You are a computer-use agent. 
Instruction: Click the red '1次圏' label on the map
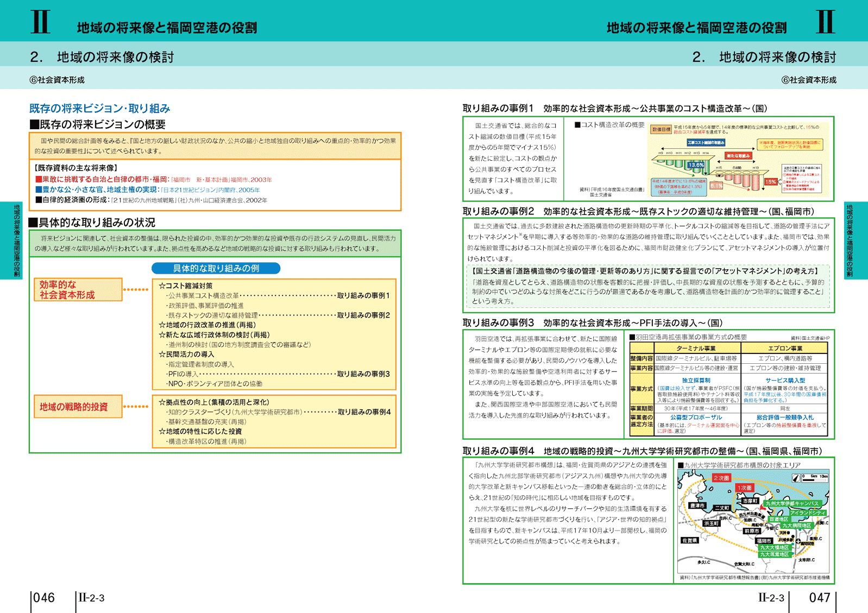point(745,488)
